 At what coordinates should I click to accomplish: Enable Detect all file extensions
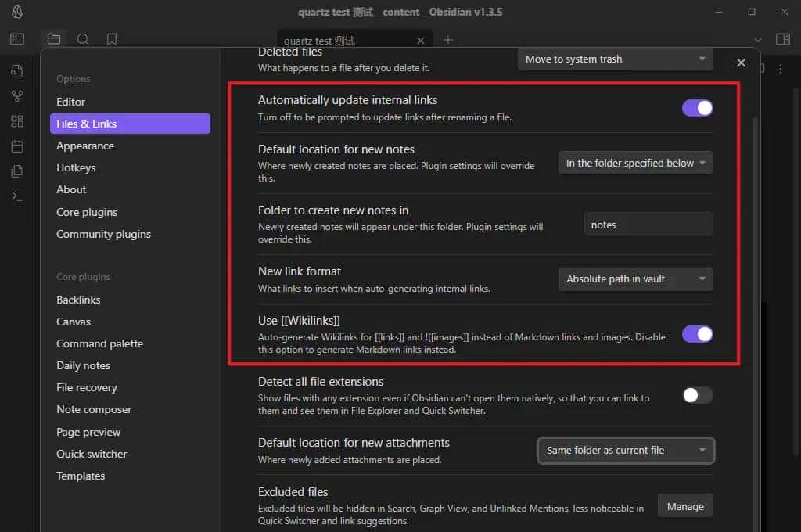[697, 395]
